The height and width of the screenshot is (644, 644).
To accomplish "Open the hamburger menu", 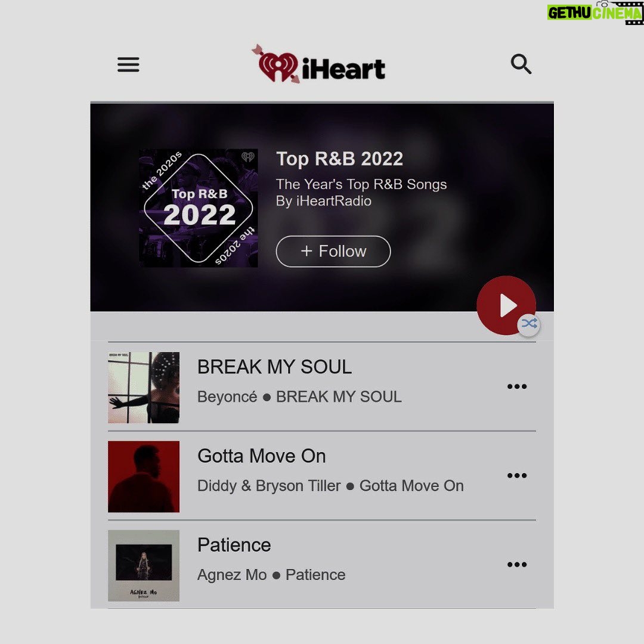I will 128,64.
